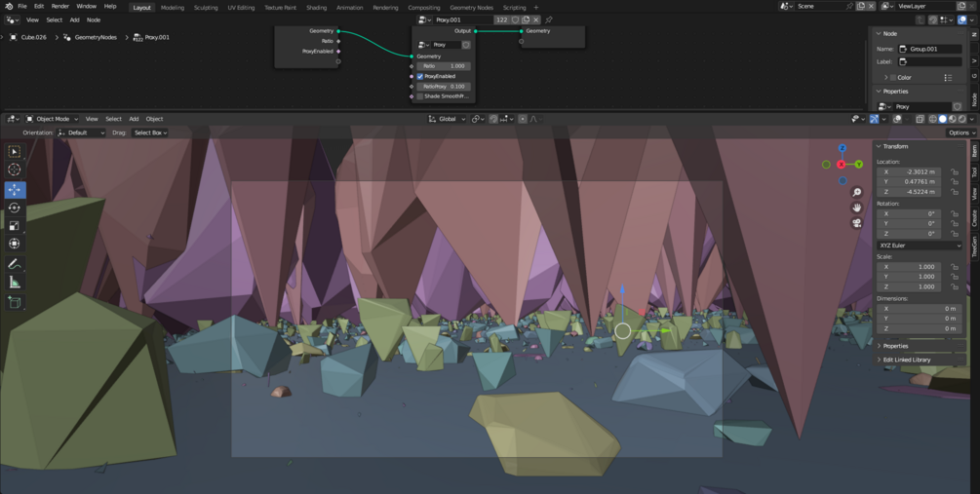The width and height of the screenshot is (980, 494).
Task: Toggle fake user shield for Proxy.001
Action: [516, 20]
